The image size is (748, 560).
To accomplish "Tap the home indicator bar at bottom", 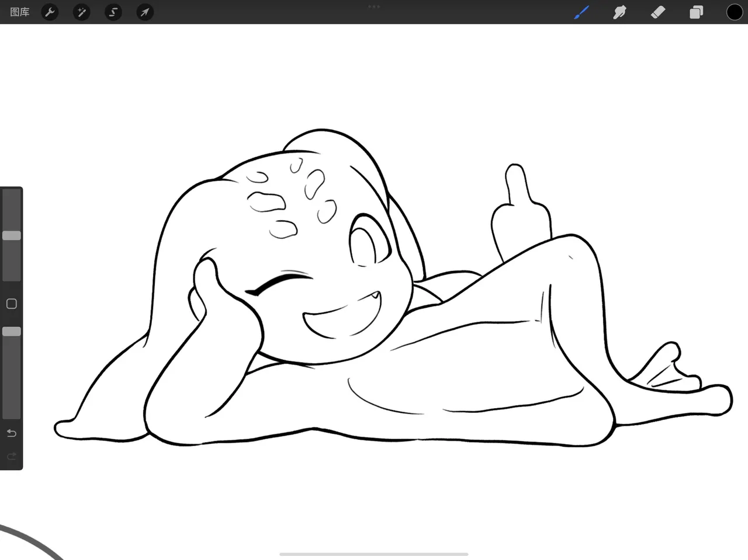I will [x=374, y=554].
